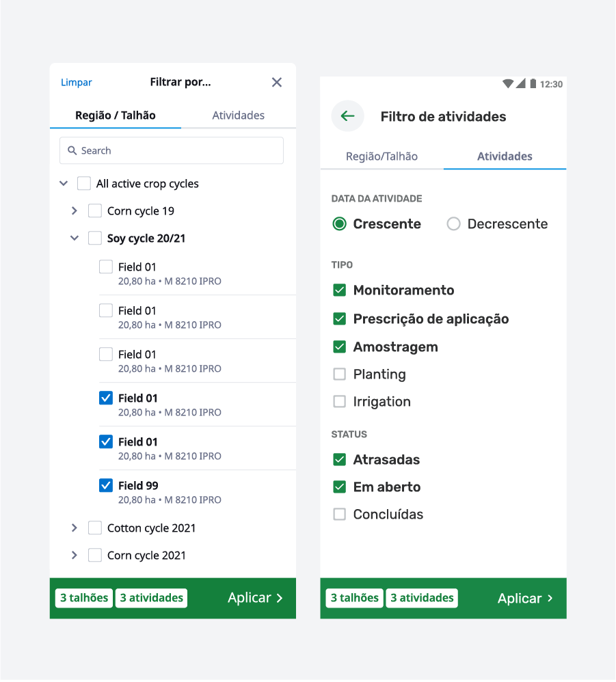The width and height of the screenshot is (616, 682).
Task: Click the 3 talhões badge in left footer
Action: 84,598
